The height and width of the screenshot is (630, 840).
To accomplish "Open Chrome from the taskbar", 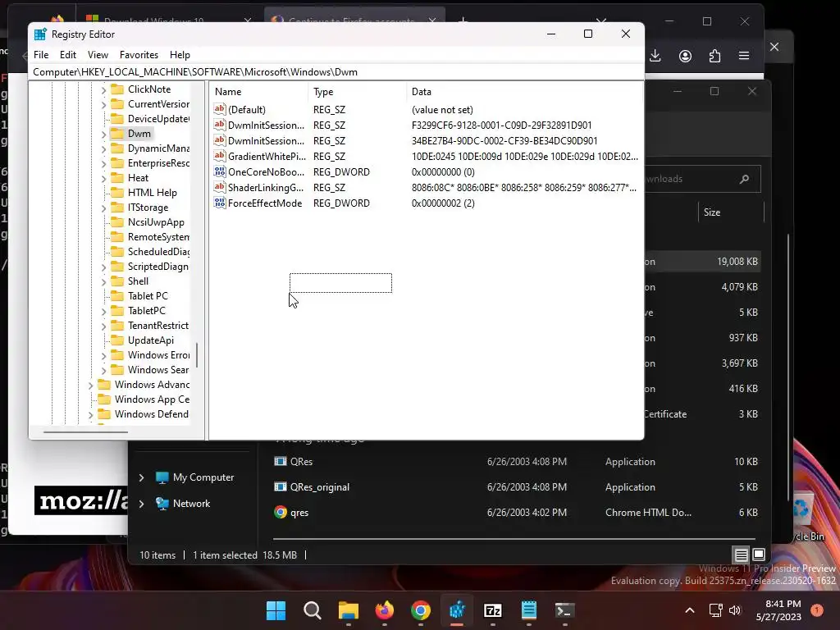I will coord(421,610).
